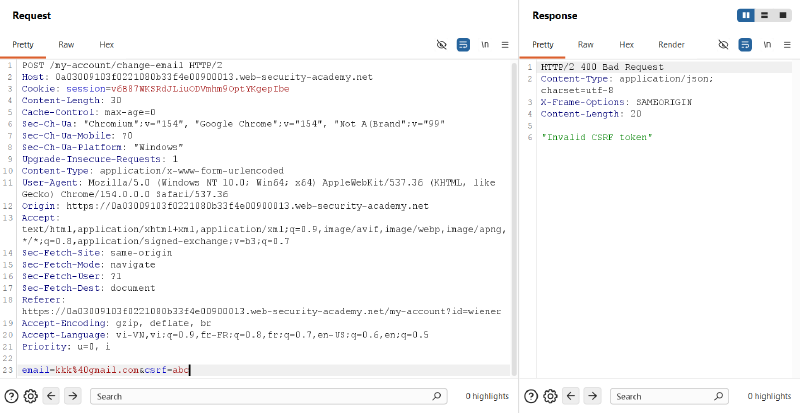The height and width of the screenshot is (413, 800).
Task: Click the Response Content-Length: 20 header
Action: click(x=591, y=114)
